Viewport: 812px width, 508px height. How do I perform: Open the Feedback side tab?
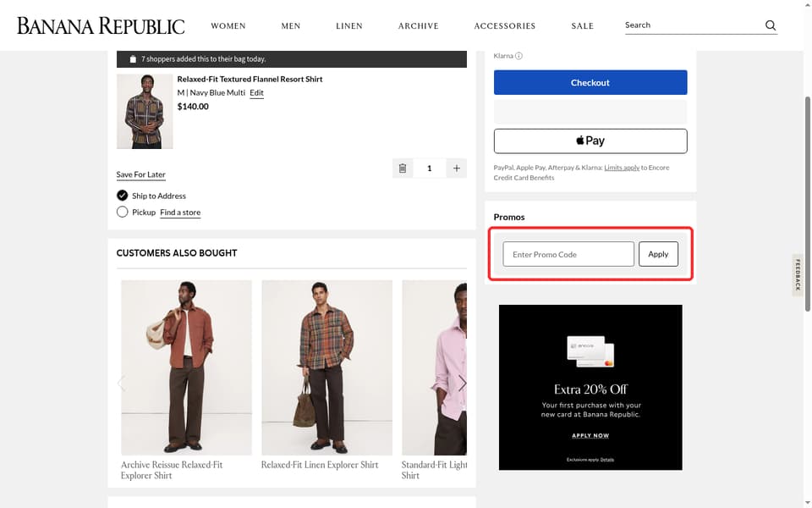pos(798,274)
